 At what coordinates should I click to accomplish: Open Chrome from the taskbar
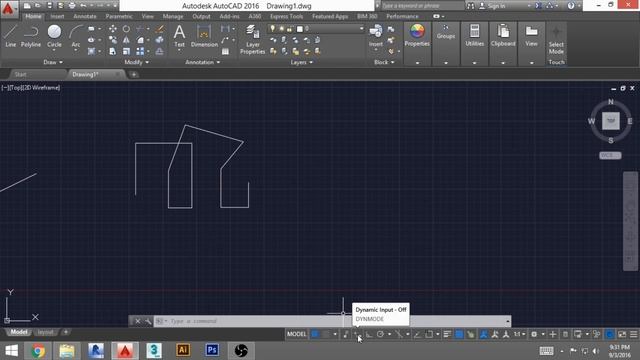[x=38, y=351]
